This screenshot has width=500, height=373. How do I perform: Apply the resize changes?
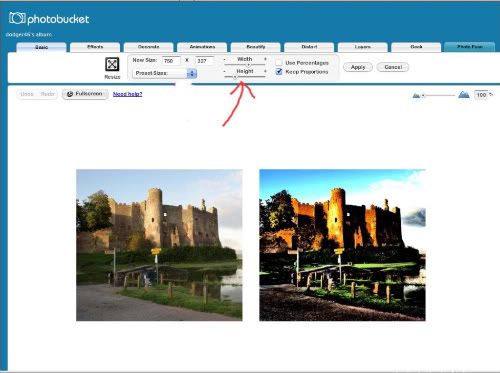click(358, 67)
